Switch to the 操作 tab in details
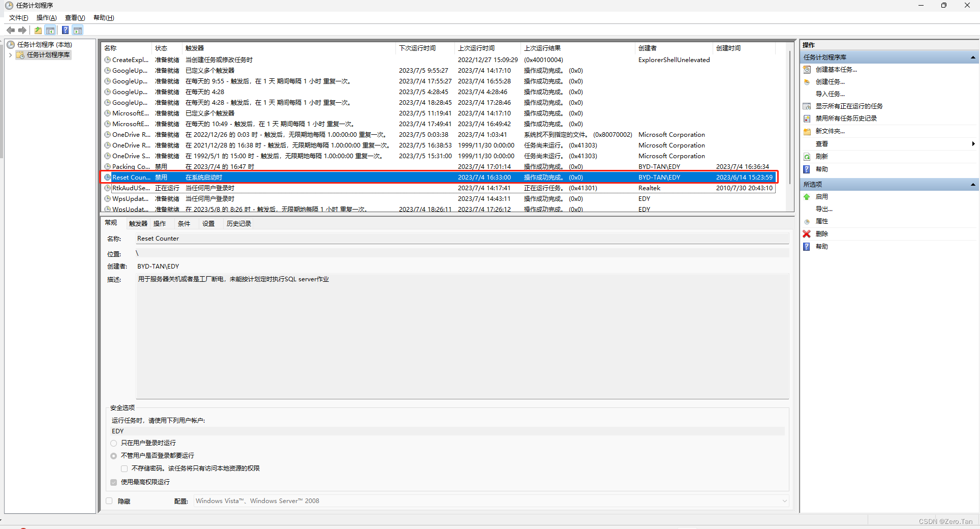Image resolution: width=980 pixels, height=529 pixels. click(x=160, y=224)
